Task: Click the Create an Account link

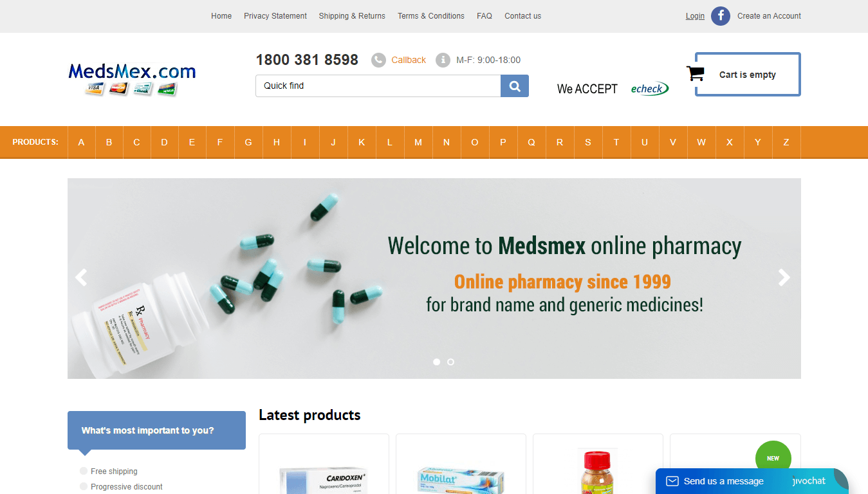Action: click(x=769, y=16)
